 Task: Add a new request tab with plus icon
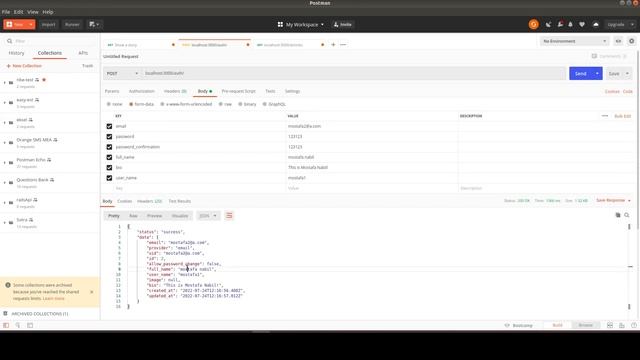pos(333,44)
